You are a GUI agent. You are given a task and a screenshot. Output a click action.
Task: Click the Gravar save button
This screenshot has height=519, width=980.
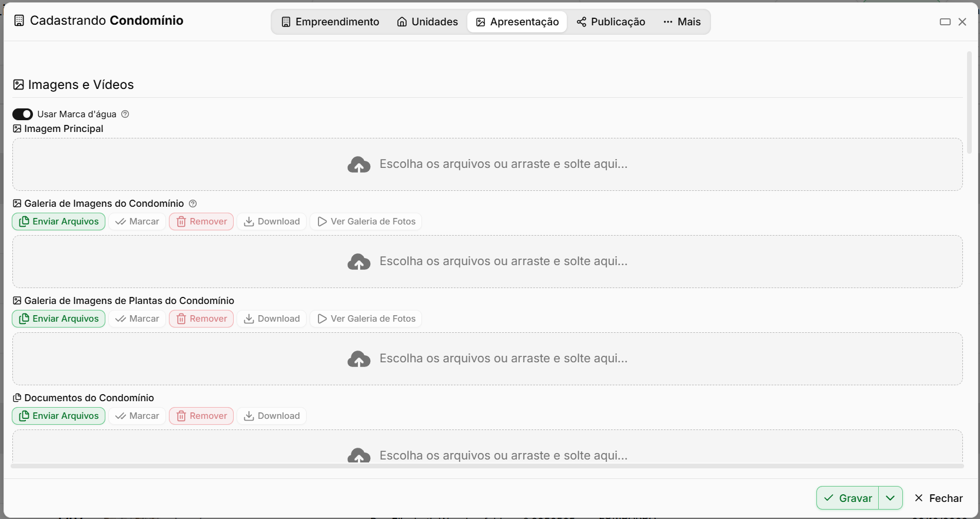tap(848, 498)
